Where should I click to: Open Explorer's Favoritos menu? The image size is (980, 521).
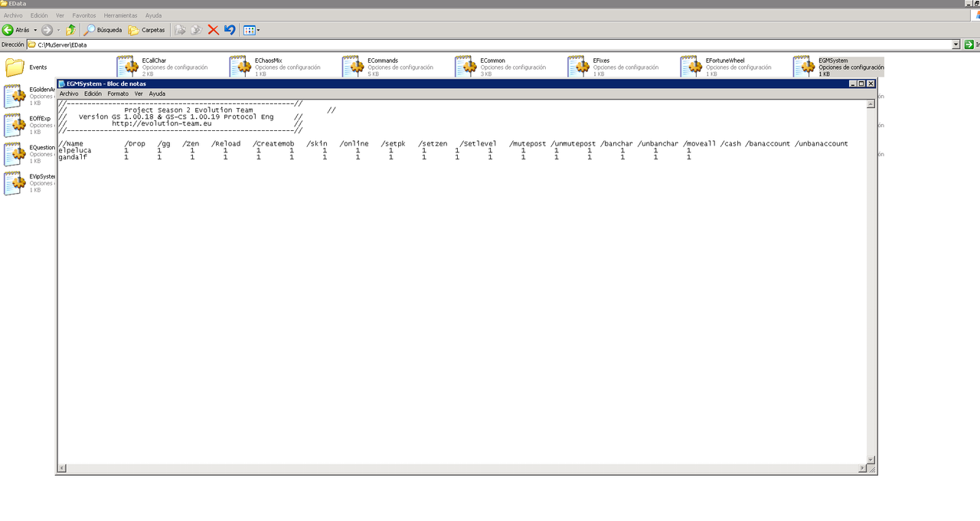pos(84,15)
